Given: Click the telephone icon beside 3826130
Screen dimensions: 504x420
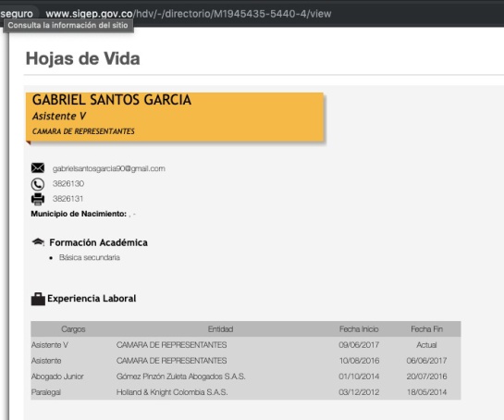Looking at the screenshot, I should 38,184.
